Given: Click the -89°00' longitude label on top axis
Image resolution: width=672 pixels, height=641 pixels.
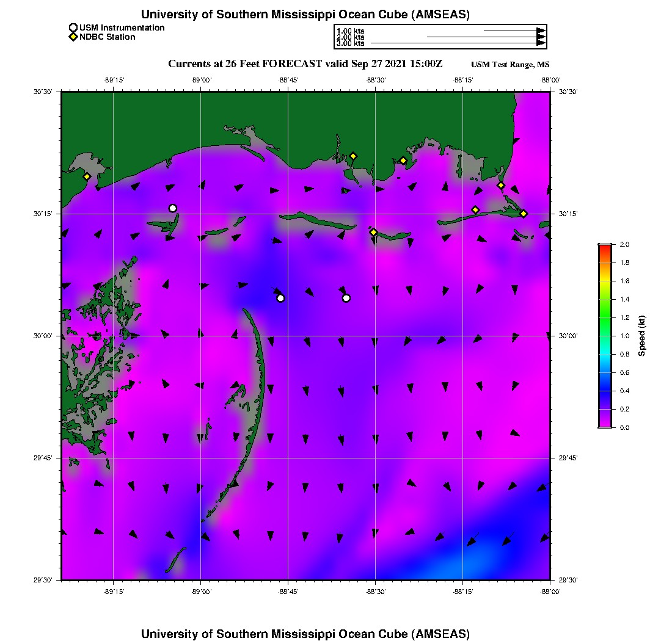Looking at the screenshot, I should pos(201,80).
